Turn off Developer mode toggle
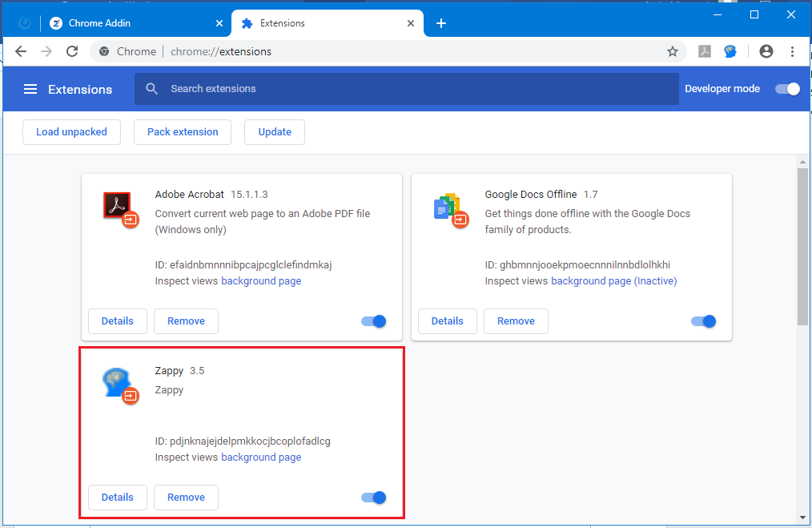This screenshot has height=528, width=812. point(787,89)
